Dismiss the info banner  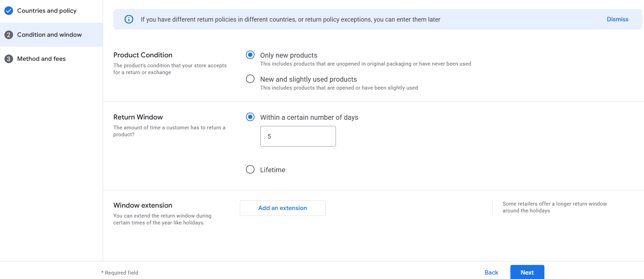click(618, 19)
